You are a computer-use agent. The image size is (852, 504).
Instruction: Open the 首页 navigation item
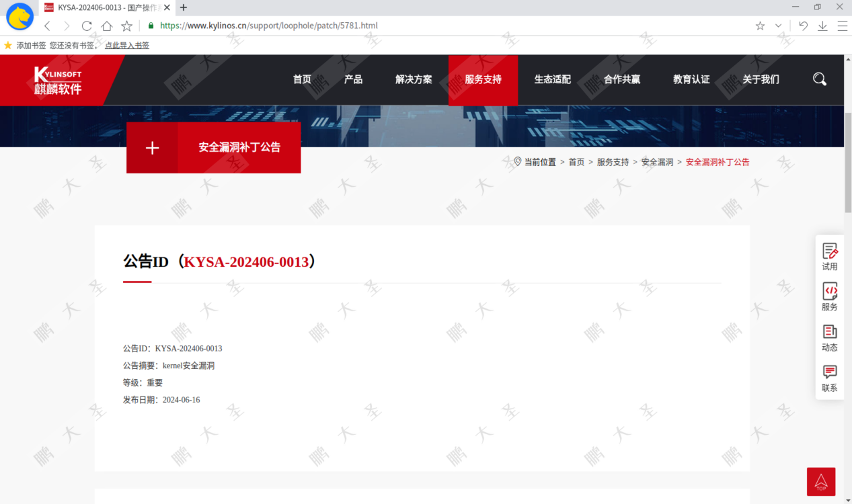pyautogui.click(x=302, y=79)
